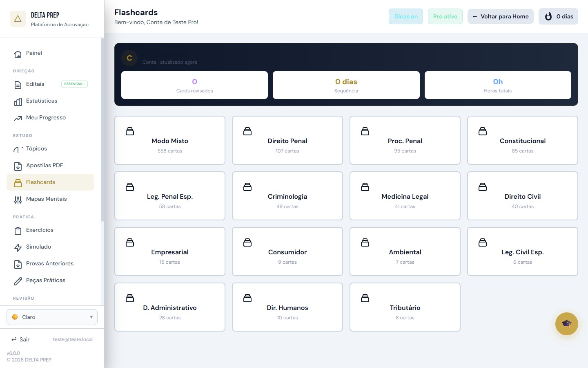Open Estatísticas via its bar chart icon
The image size is (588, 368).
coord(18,101)
